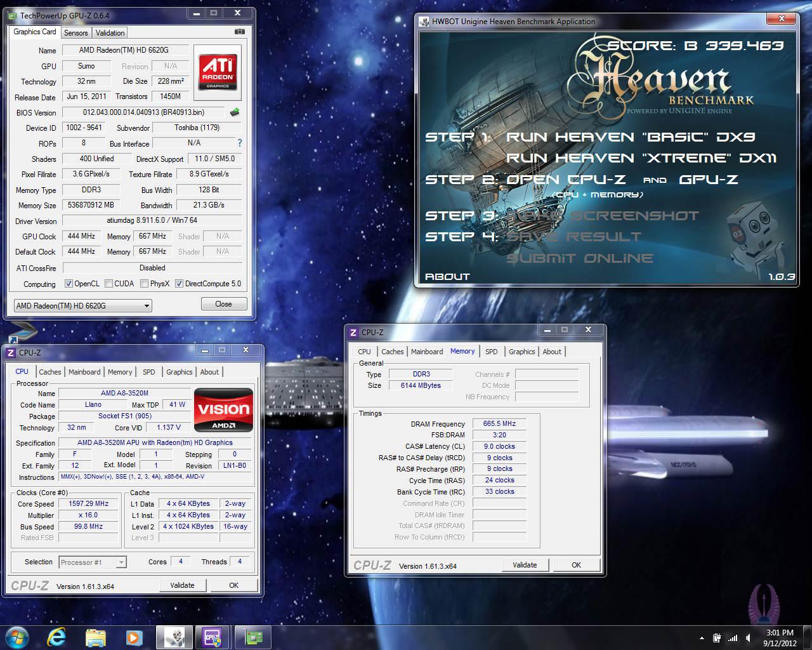Click OK in CPU-Z Memory window

coord(577,565)
